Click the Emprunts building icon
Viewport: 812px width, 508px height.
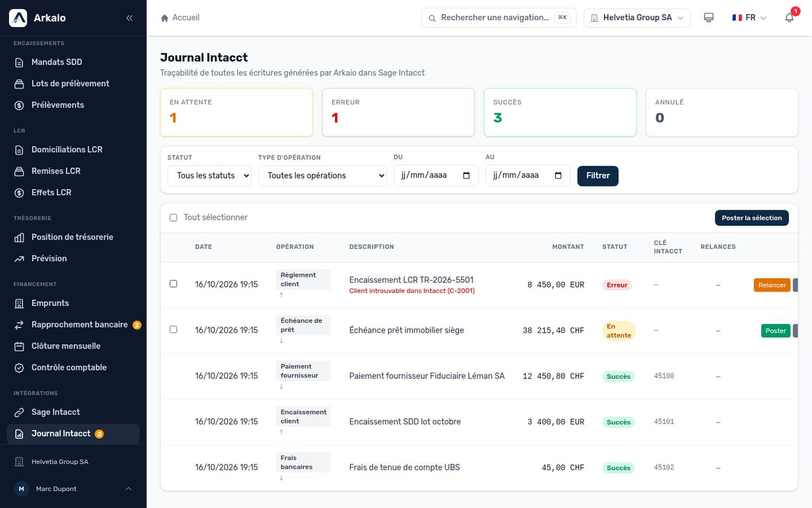pos(19,304)
